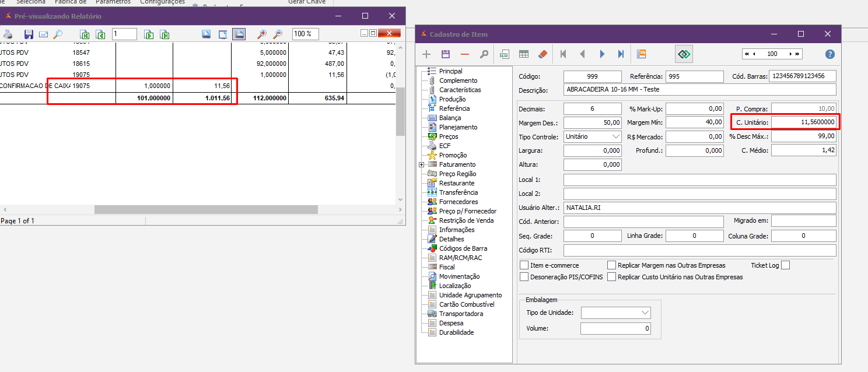Click the printer icon in report preview

pos(8,34)
